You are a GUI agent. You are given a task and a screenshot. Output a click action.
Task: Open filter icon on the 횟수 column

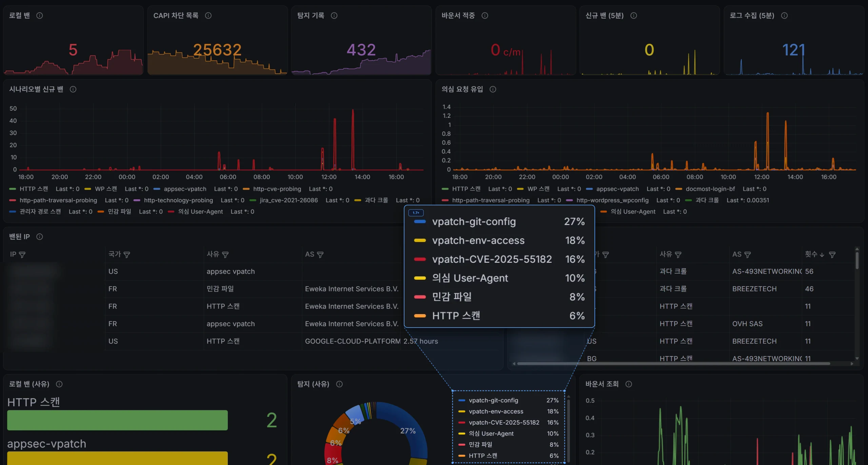click(832, 255)
